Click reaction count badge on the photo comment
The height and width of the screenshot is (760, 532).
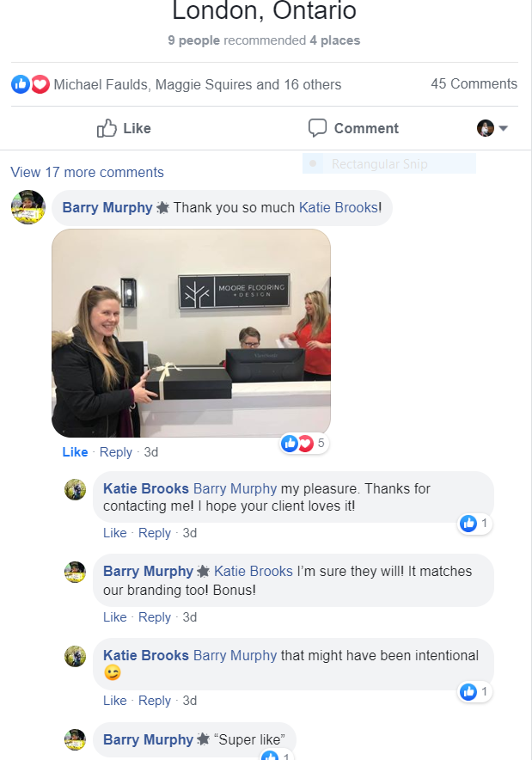click(304, 443)
